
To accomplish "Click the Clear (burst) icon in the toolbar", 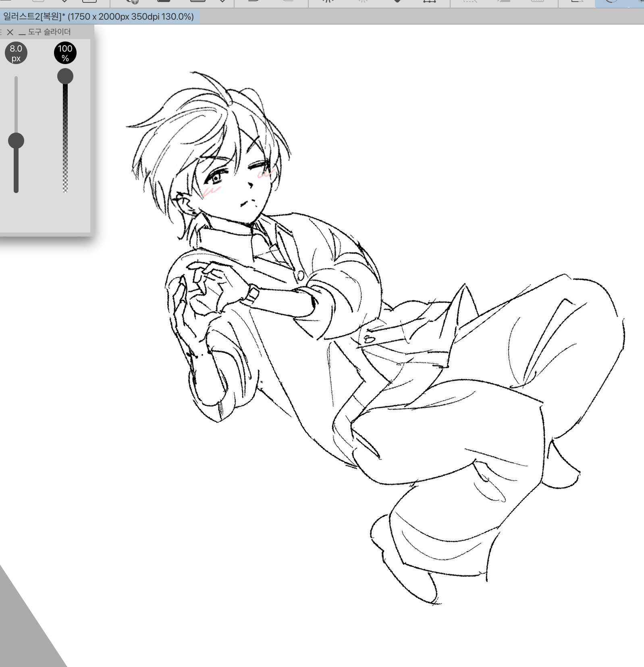I will pyautogui.click(x=328, y=1).
